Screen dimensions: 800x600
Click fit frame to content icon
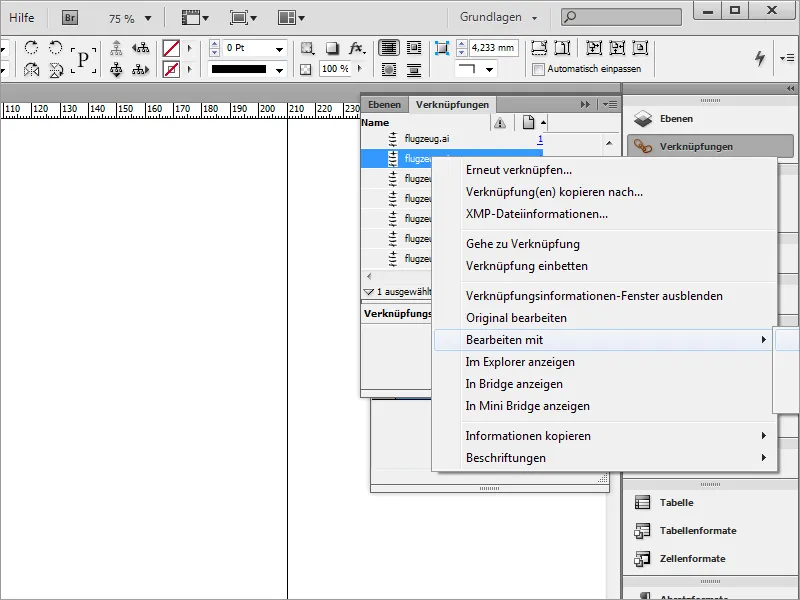point(617,48)
